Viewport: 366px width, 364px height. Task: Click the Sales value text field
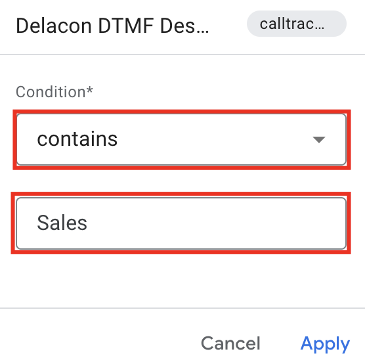pos(181,223)
